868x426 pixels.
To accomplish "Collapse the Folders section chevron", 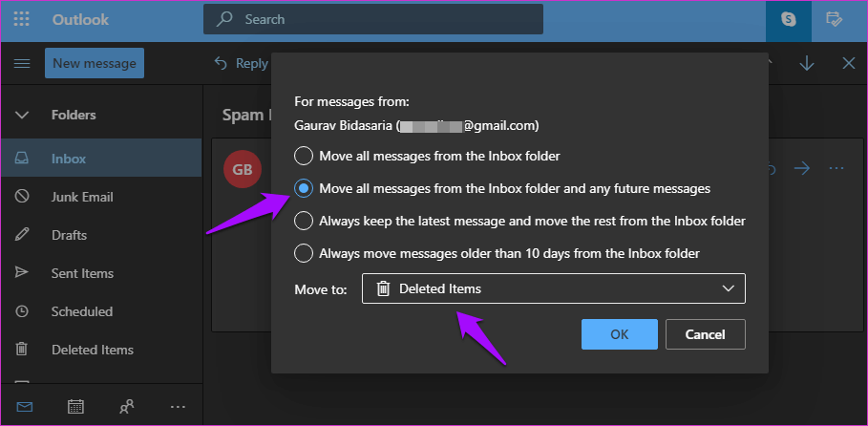I will pyautogui.click(x=22, y=116).
